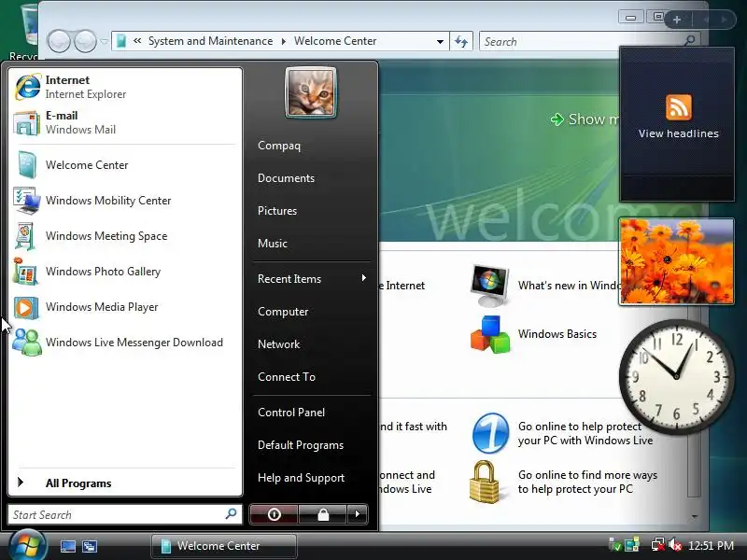Click the taskbar clock 12:51 PM

click(x=711, y=545)
